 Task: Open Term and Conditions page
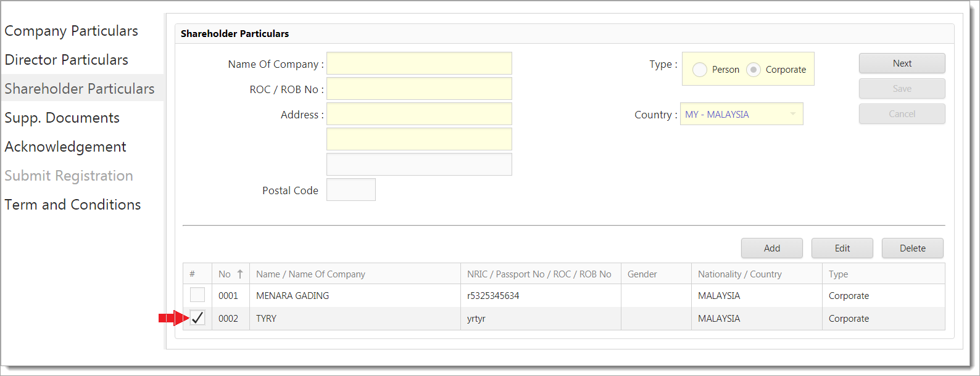click(x=72, y=205)
